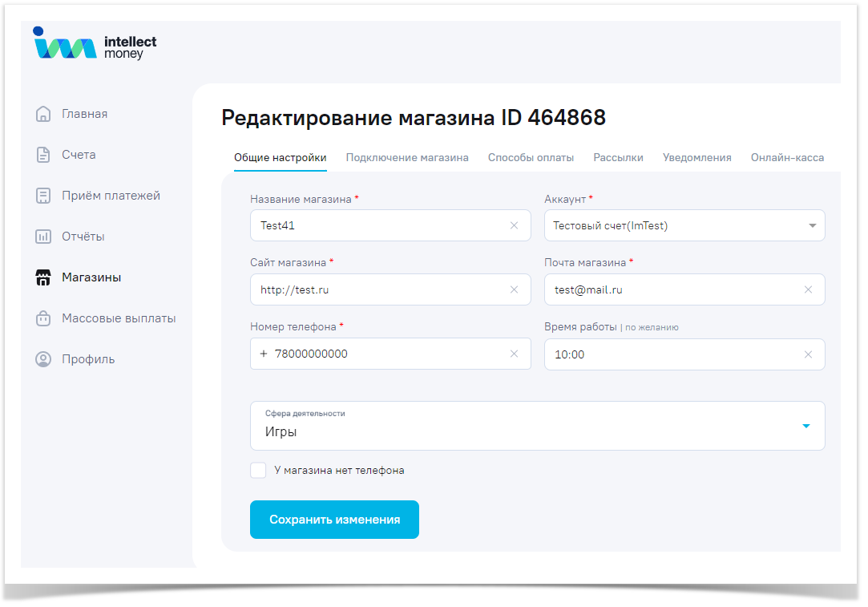Select the Приём платежей sidebar icon
868x607 pixels.
coord(43,196)
